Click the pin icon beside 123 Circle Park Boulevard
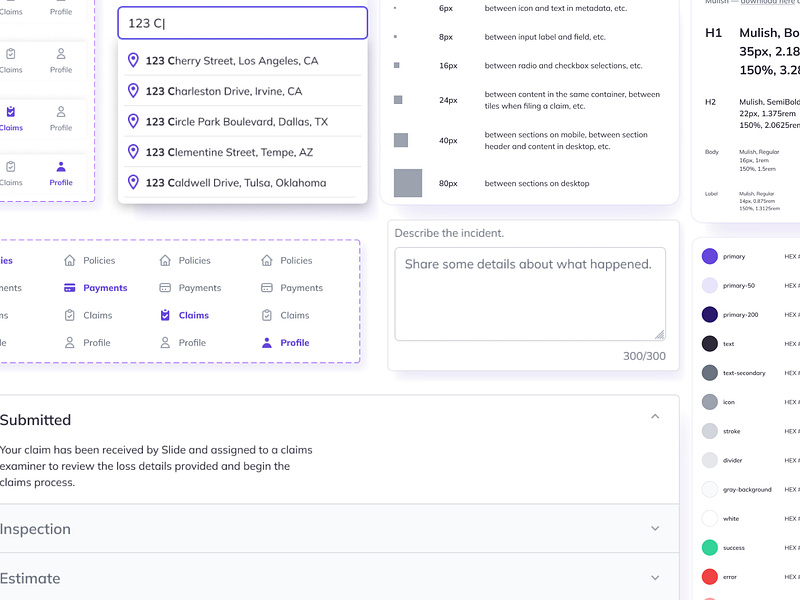800x600 pixels. [133, 122]
